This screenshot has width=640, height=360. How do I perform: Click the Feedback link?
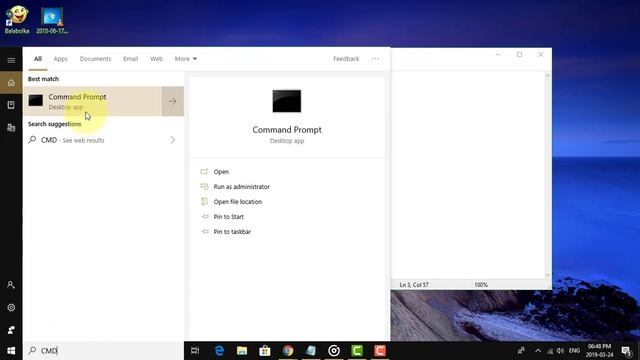tap(346, 59)
